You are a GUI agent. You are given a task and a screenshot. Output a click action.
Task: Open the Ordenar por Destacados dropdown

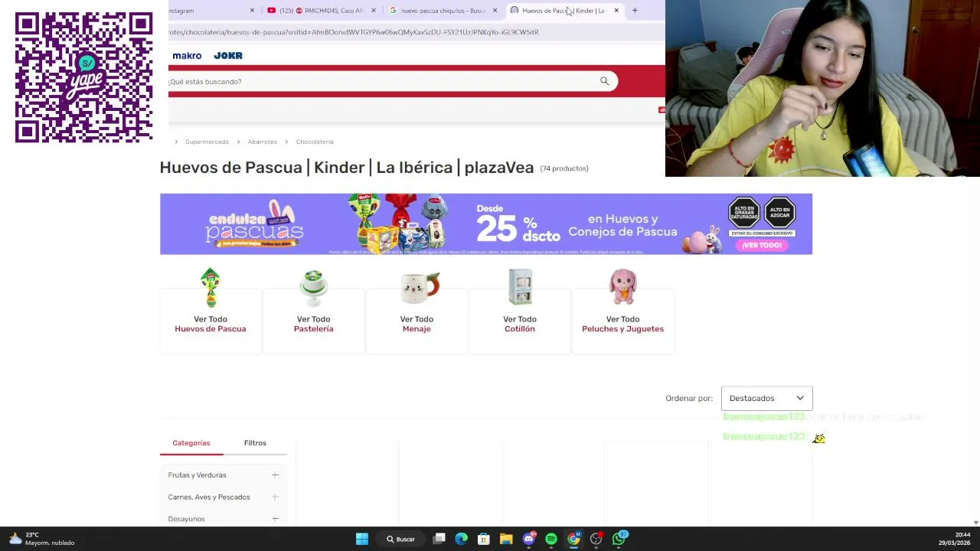click(x=766, y=398)
